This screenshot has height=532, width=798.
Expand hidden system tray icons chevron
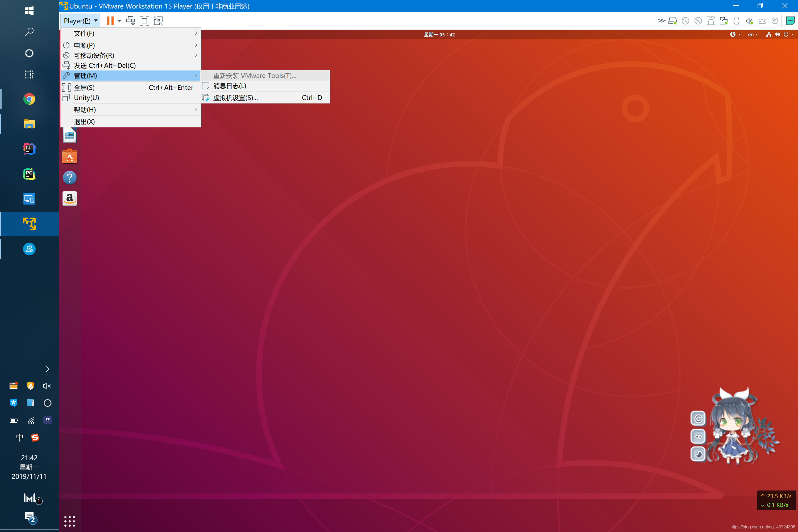pos(48,369)
